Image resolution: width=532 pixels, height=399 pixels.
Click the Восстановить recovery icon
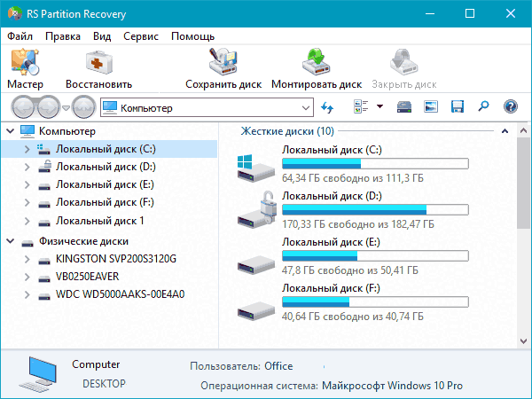coord(98,62)
